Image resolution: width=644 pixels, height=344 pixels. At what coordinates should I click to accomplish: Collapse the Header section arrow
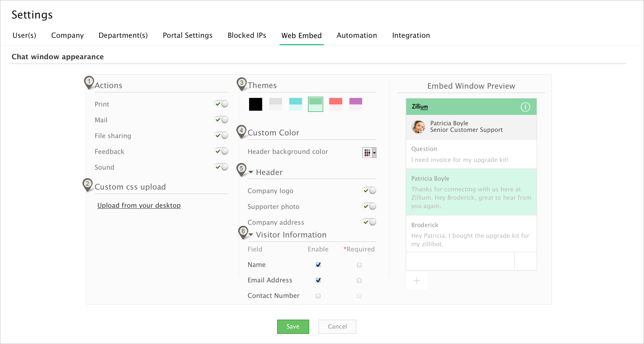point(251,172)
